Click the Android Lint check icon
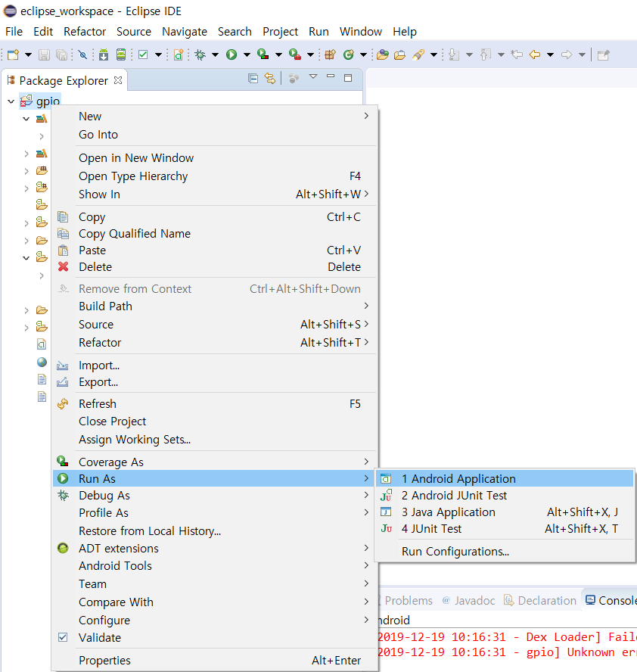Screen dimensions: 637x672 coord(144,54)
